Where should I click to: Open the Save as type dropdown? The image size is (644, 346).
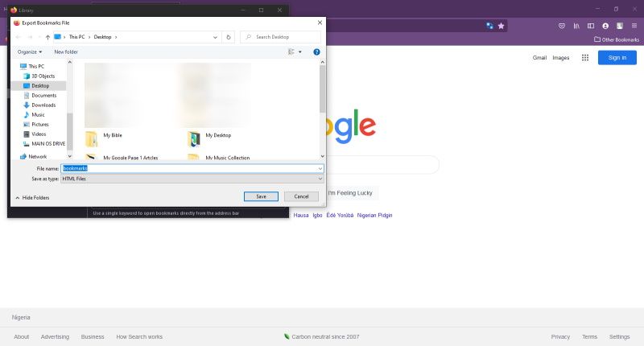(x=192, y=179)
